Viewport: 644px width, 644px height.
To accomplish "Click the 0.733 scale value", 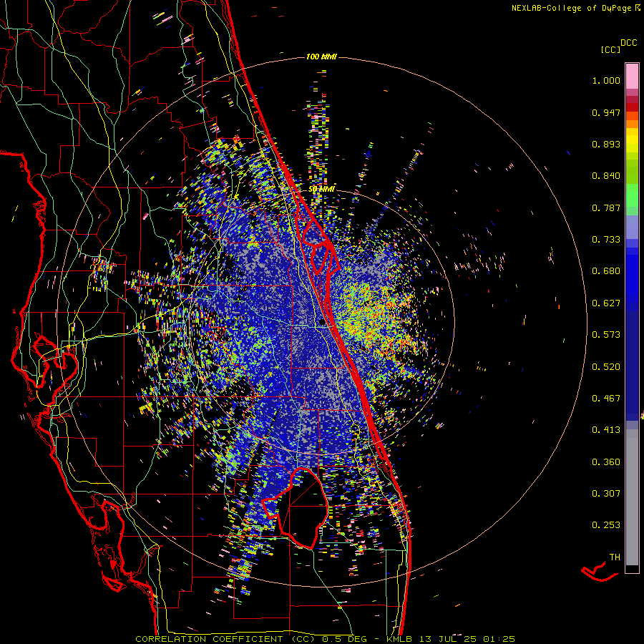I will pyautogui.click(x=606, y=240).
